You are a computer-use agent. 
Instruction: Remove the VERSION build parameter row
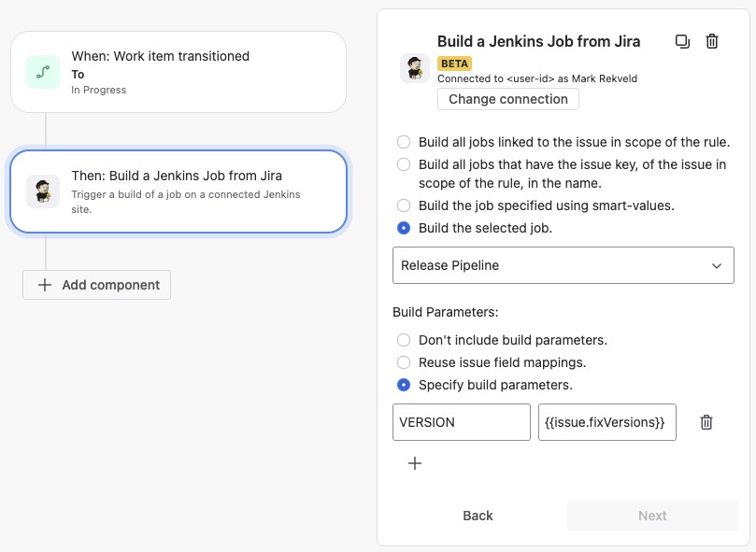point(706,422)
